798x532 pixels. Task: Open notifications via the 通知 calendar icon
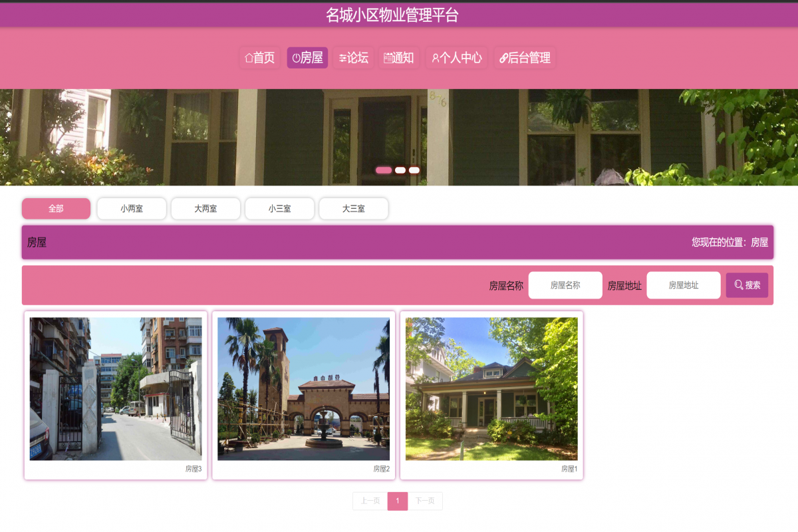[x=387, y=58]
